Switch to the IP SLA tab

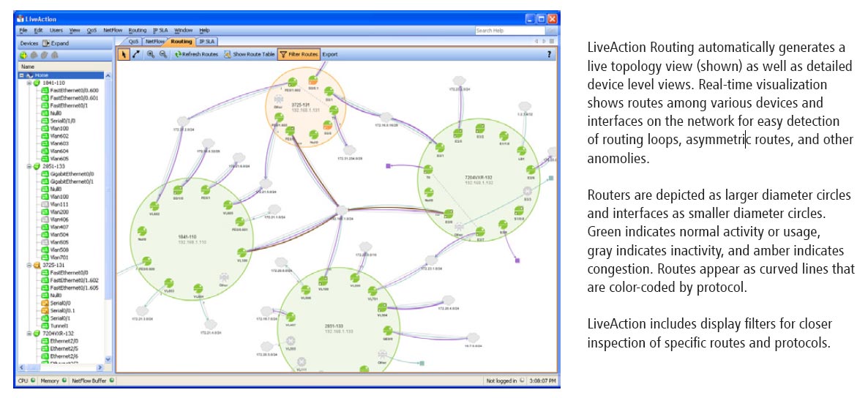point(207,42)
